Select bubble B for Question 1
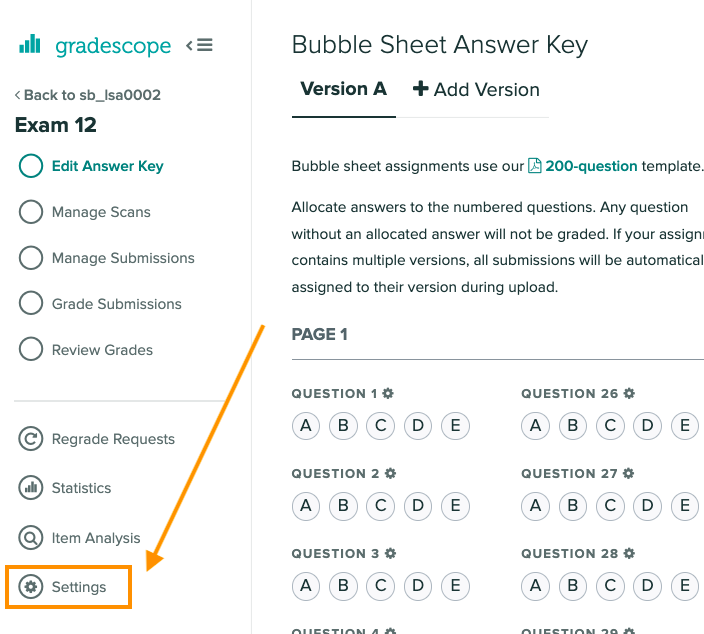The height and width of the screenshot is (634, 704). pos(343,426)
